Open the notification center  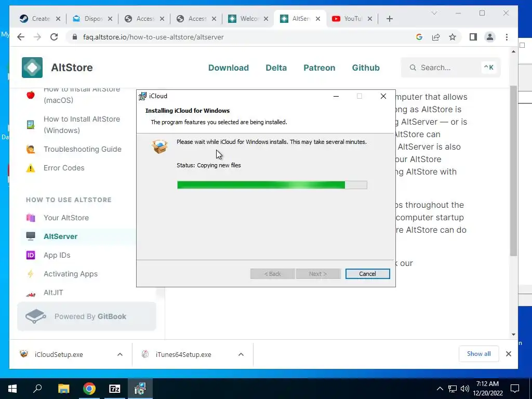pos(515,389)
